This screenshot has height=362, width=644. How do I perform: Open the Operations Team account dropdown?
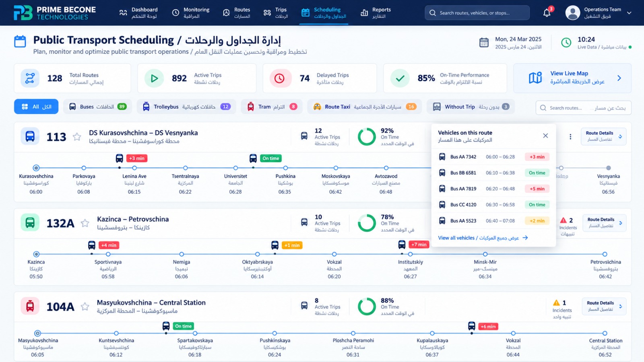tap(629, 13)
